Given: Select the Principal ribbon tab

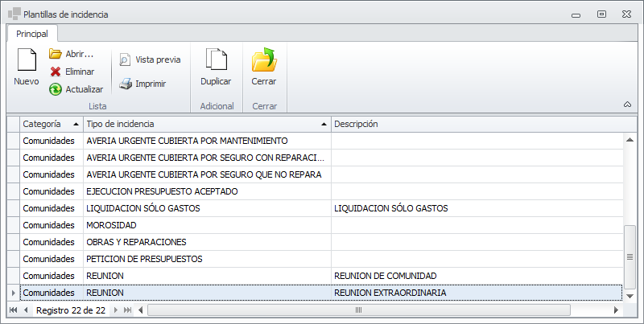Looking at the screenshot, I should (x=32, y=34).
